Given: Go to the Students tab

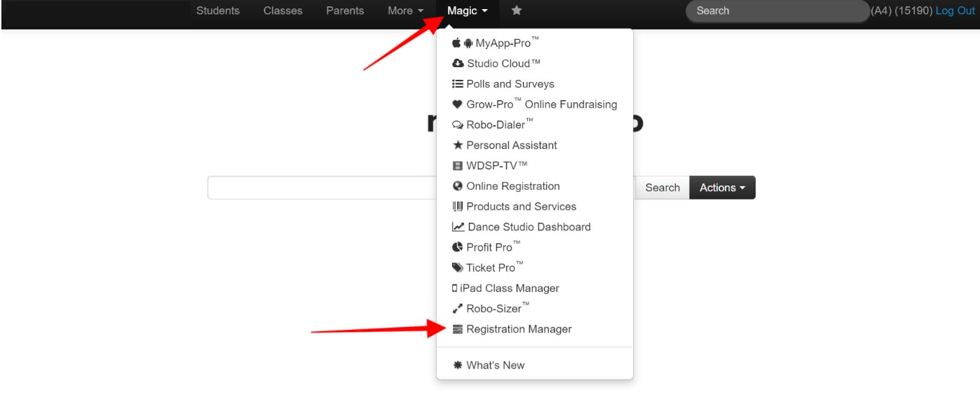Looking at the screenshot, I should pos(218,11).
